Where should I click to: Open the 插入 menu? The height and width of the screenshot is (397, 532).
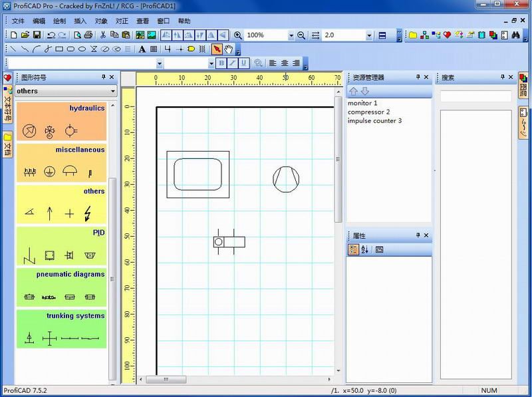80,21
